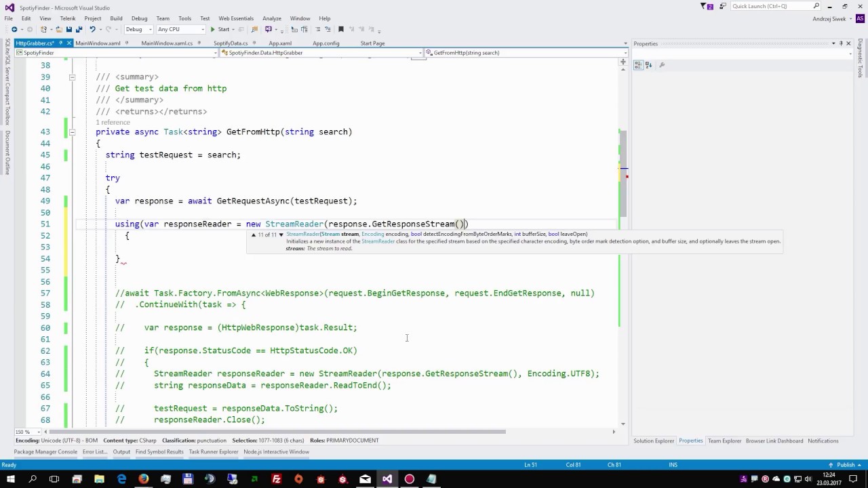Click the 1 reference CodeLens link

pyautogui.click(x=113, y=122)
